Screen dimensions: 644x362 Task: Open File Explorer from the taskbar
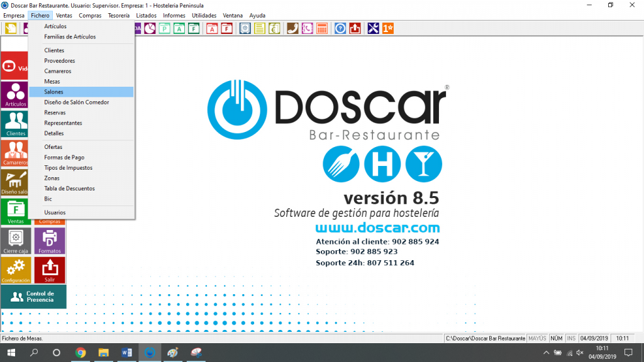[x=104, y=353]
